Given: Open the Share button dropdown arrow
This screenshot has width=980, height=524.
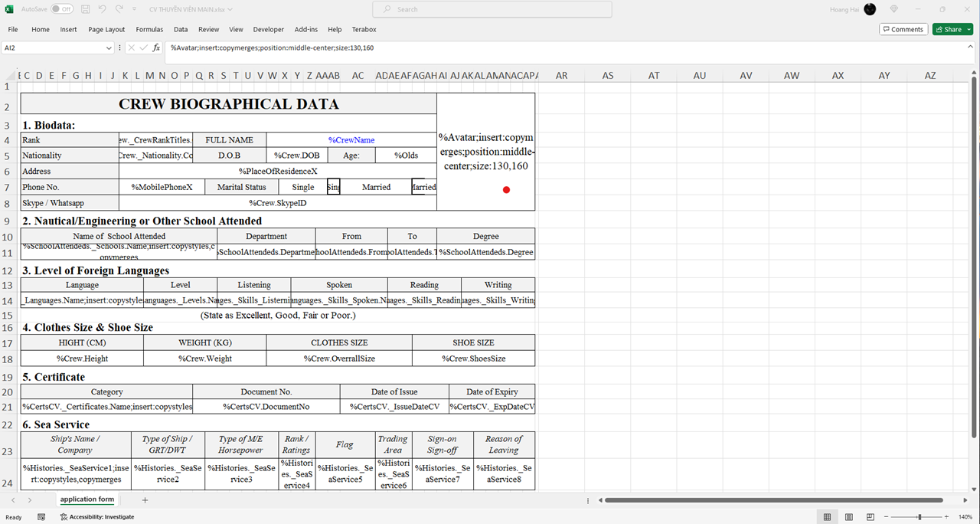Looking at the screenshot, I should pyautogui.click(x=969, y=29).
